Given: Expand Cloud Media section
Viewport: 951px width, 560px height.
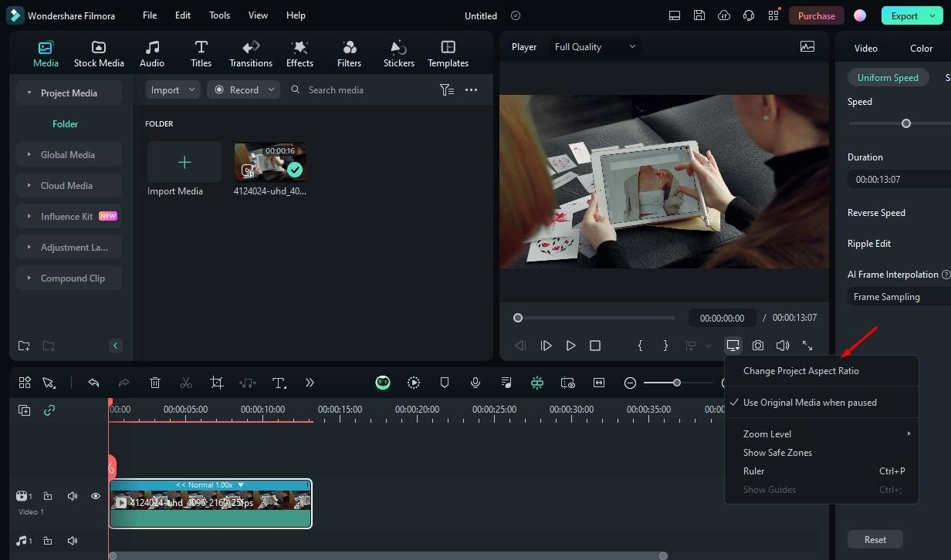Looking at the screenshot, I should click(x=30, y=186).
